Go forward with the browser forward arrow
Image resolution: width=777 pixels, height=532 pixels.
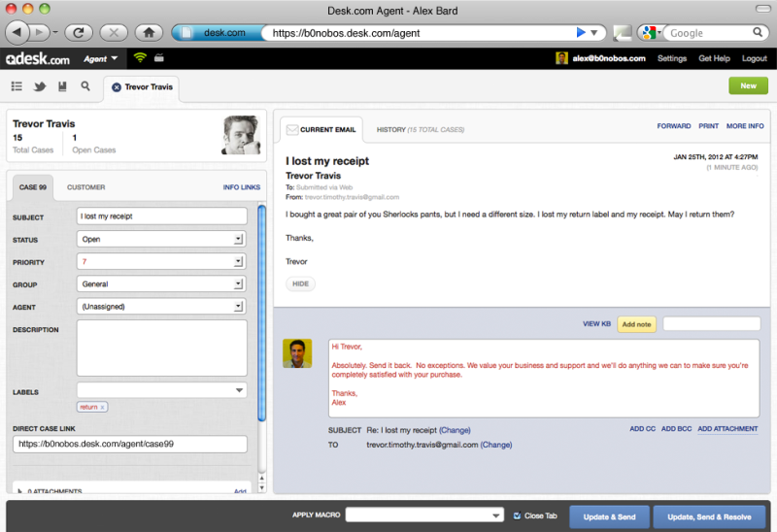pyautogui.click(x=39, y=33)
